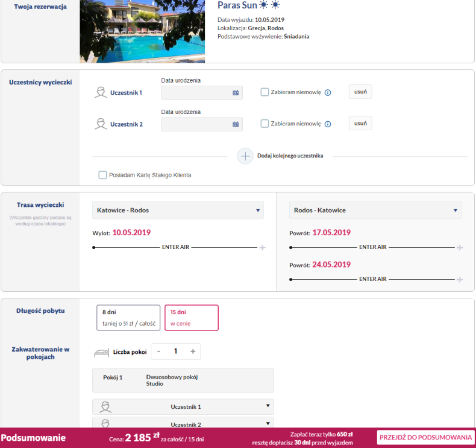This screenshot has width=476, height=448.
Task: Click Pokój 1 Dwuosobowy pokój Studio row
Action: pos(183,380)
